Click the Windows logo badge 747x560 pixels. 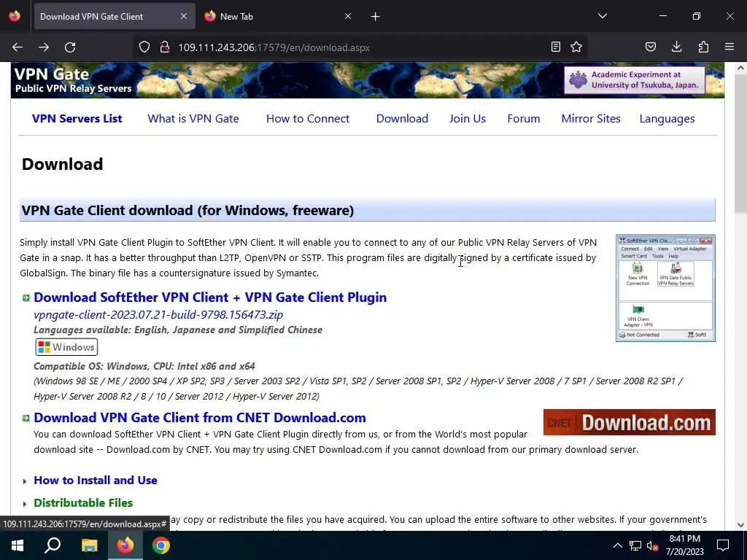point(66,347)
